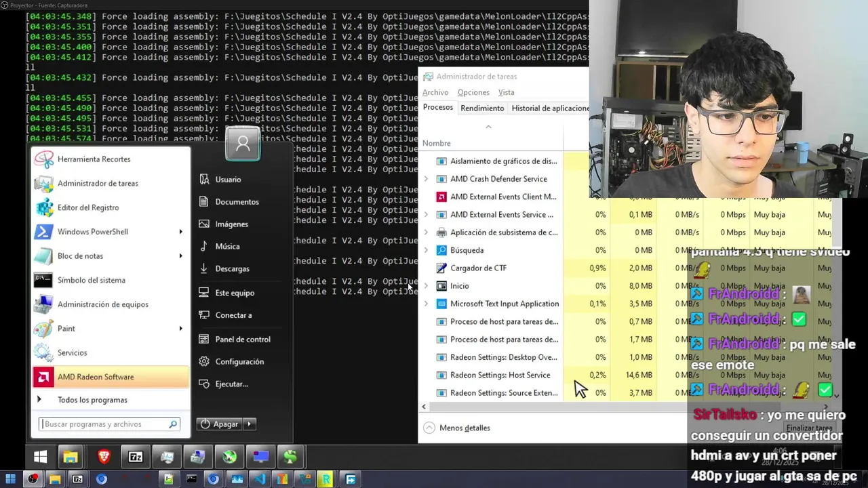The image size is (868, 488).
Task: Click the yellow R app icon on host taskbar
Action: pos(326,479)
